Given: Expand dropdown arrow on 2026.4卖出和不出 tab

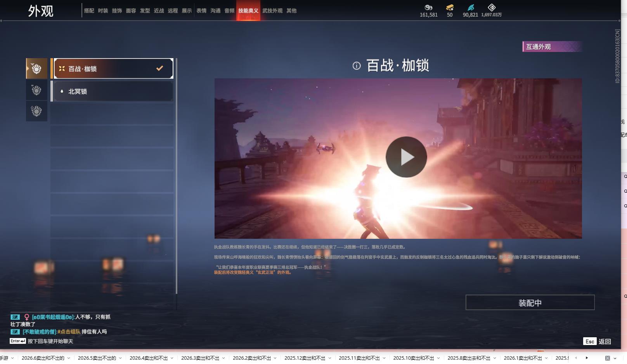Looking at the screenshot, I should click(x=172, y=358).
